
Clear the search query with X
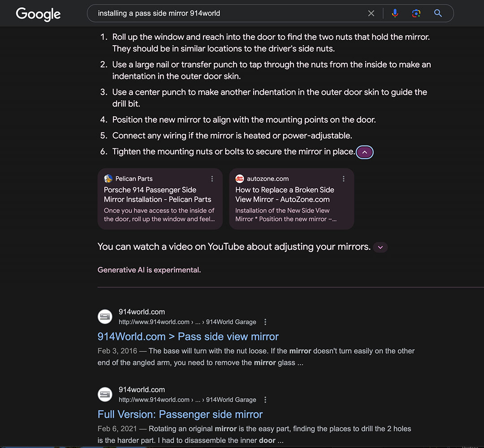[371, 13]
